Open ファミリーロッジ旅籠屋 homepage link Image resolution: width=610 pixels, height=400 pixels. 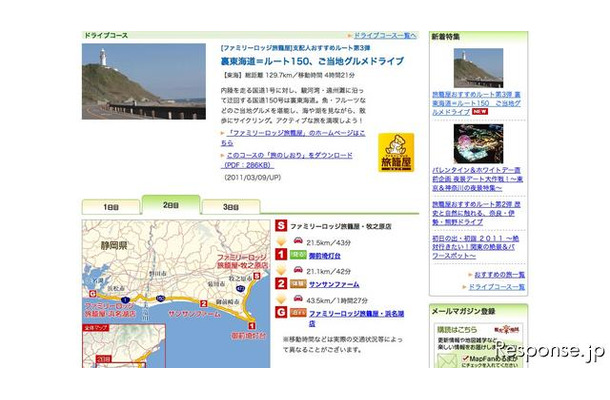point(293,138)
